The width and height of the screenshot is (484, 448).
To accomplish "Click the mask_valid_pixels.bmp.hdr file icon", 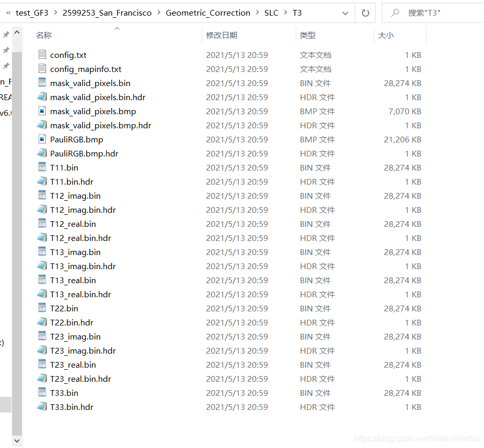I will [42, 125].
